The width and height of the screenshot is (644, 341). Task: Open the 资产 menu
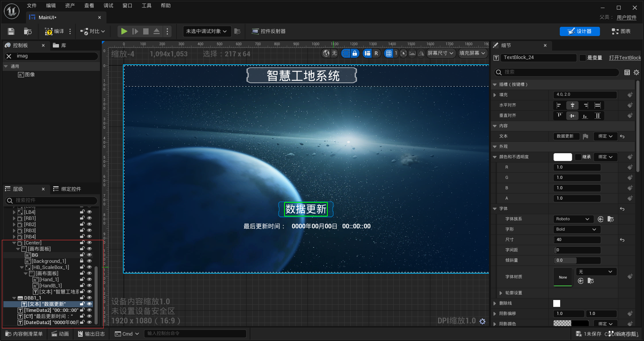(x=70, y=6)
